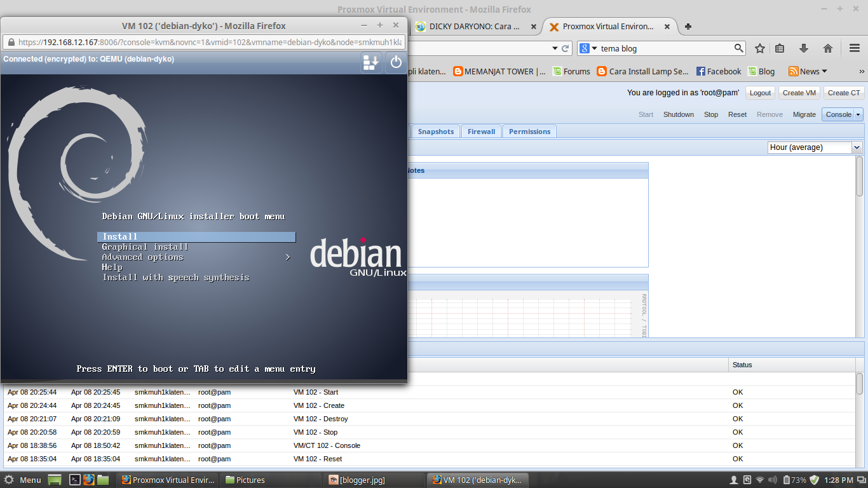
Task: Open the Firewall tab
Action: [481, 132]
